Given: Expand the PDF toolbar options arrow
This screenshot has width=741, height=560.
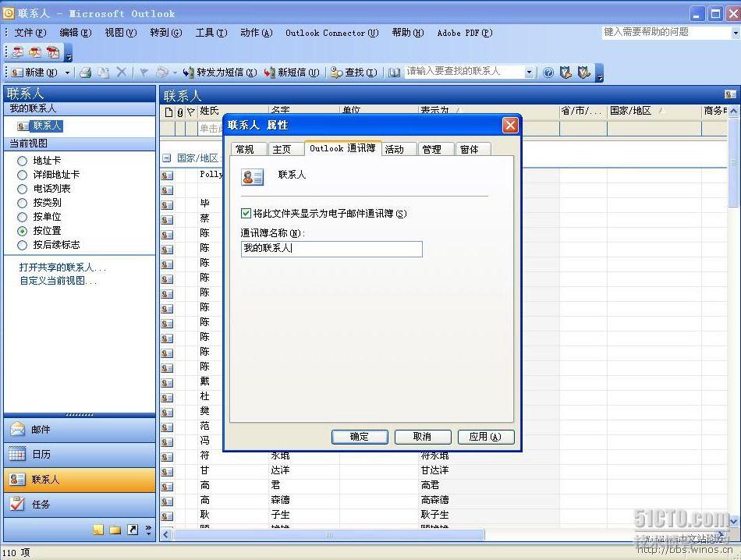Looking at the screenshot, I should pos(69,53).
